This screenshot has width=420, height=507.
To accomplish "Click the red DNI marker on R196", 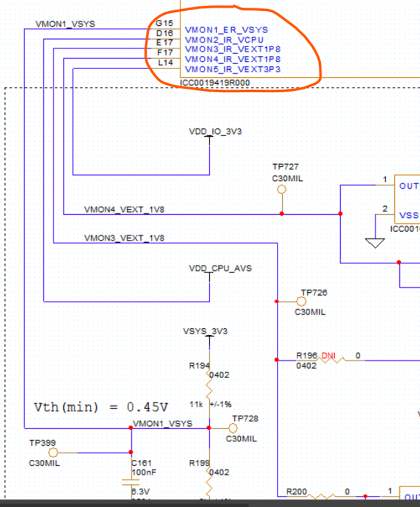I will (x=328, y=356).
